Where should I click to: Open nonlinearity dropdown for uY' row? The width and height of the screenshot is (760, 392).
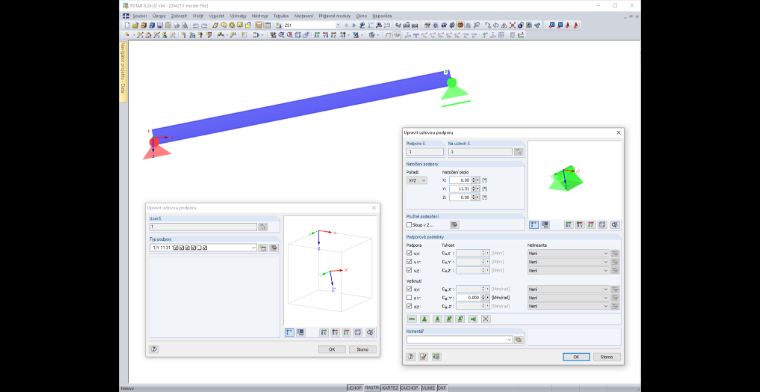568,262
